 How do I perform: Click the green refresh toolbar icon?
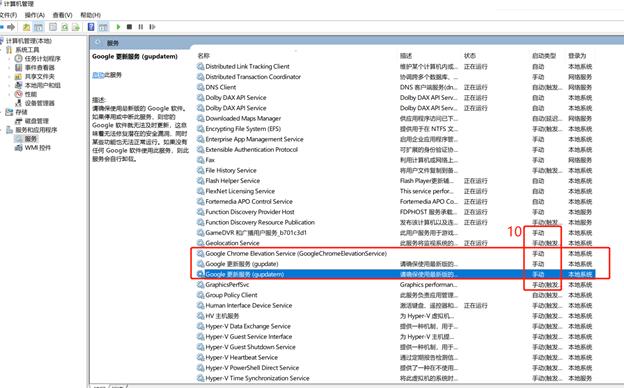[64, 27]
